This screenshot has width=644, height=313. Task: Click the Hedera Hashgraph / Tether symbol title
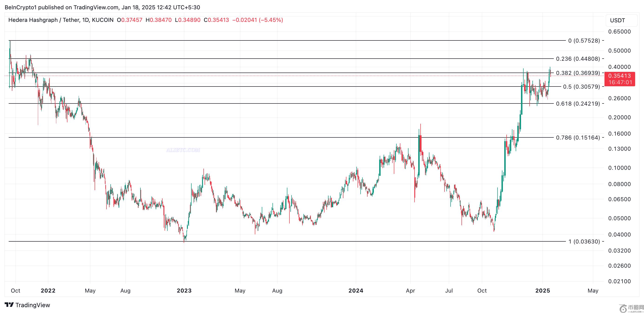pos(61,20)
